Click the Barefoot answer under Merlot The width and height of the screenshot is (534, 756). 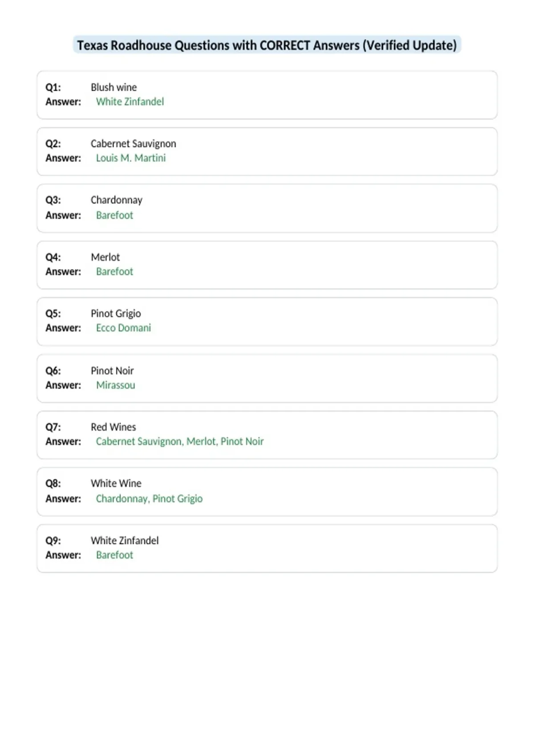coord(115,272)
